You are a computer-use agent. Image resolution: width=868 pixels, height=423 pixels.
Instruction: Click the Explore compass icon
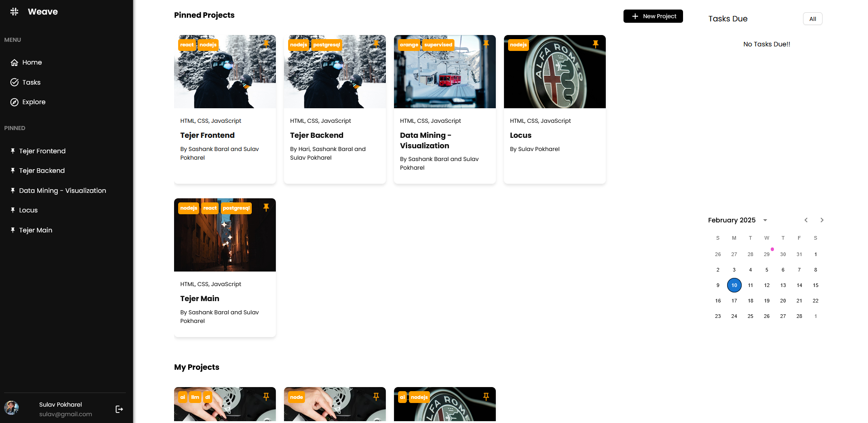(x=15, y=102)
